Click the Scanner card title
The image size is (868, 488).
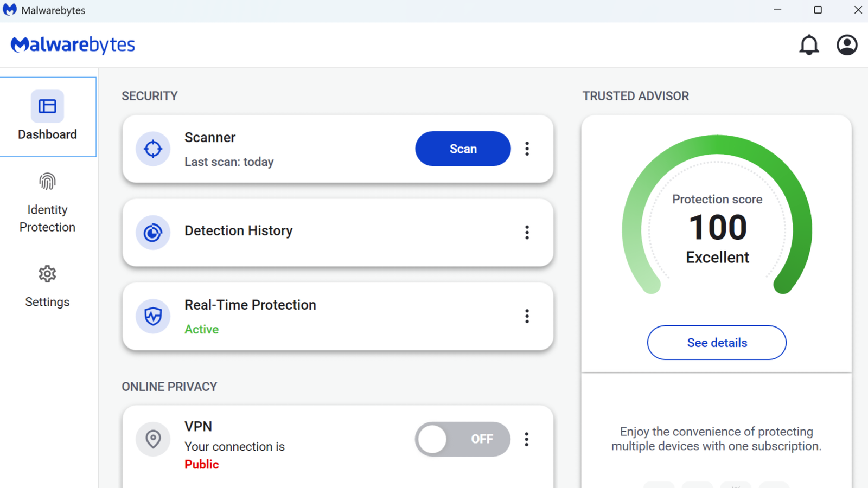point(210,138)
